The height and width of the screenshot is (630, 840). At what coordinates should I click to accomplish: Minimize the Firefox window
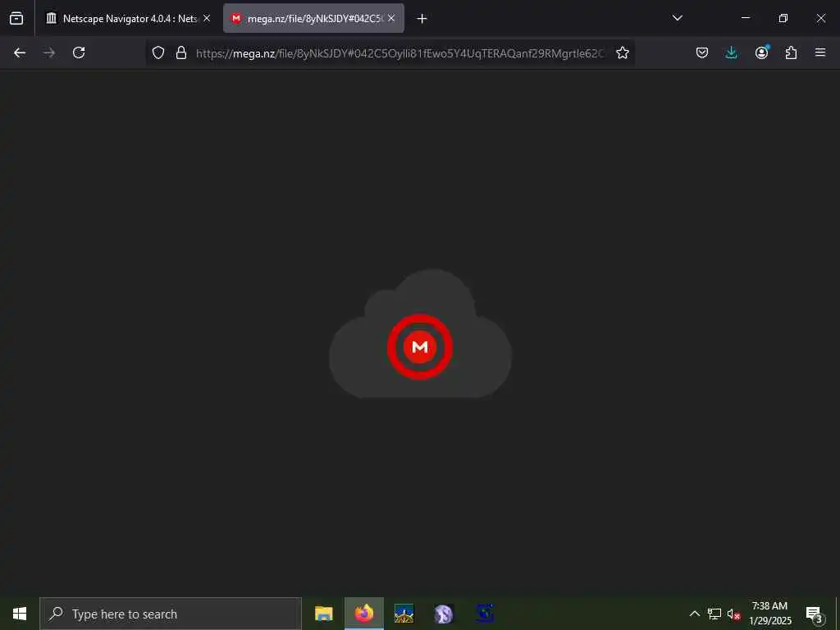click(746, 18)
